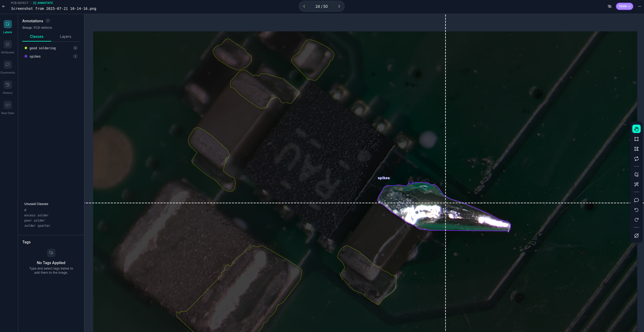
Task: Add a comment with the speech bubble tool
Action: [636, 200]
